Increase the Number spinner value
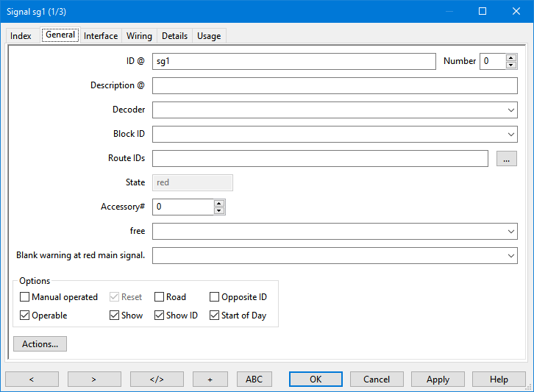534x392 pixels. tap(511, 58)
